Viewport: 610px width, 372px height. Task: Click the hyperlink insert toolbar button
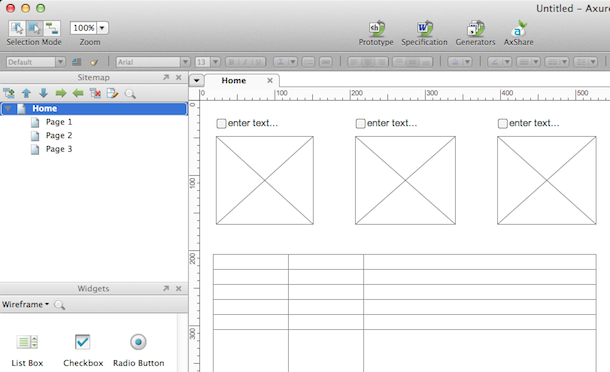[326, 62]
